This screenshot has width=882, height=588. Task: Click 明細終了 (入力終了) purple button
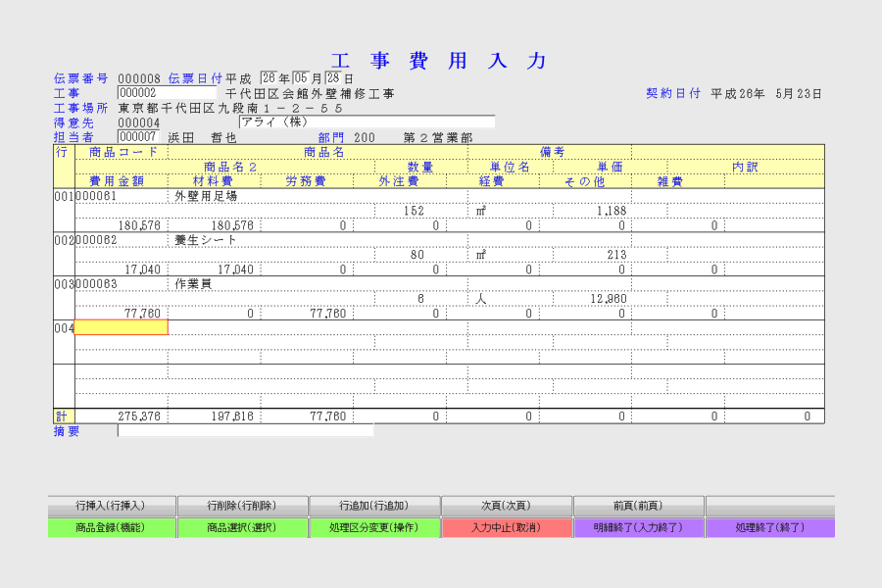pos(638,527)
